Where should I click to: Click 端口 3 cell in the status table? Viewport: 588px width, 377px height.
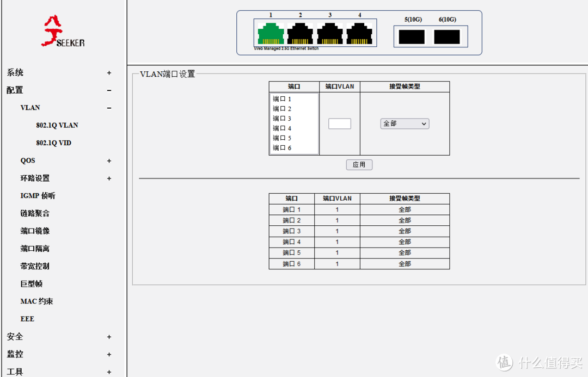tap(292, 231)
